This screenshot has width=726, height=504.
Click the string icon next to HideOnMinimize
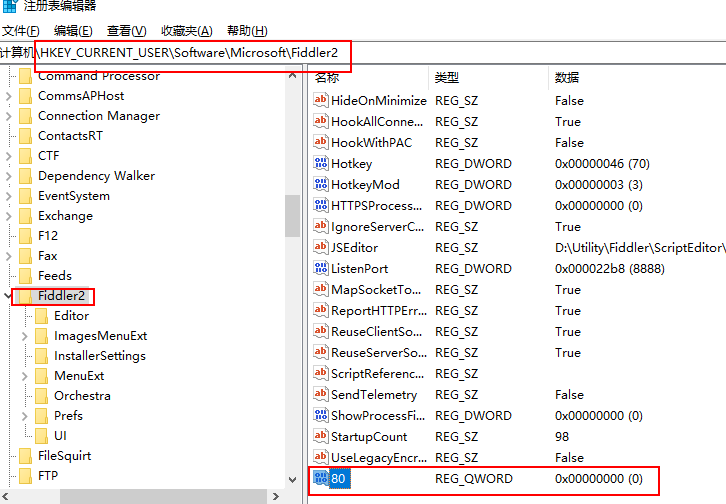tap(320, 100)
